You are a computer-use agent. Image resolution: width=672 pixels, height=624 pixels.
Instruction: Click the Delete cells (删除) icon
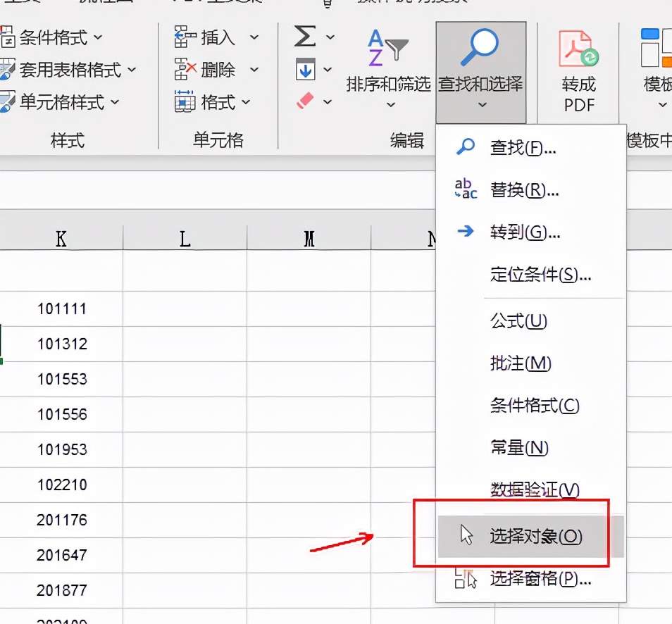click(185, 70)
